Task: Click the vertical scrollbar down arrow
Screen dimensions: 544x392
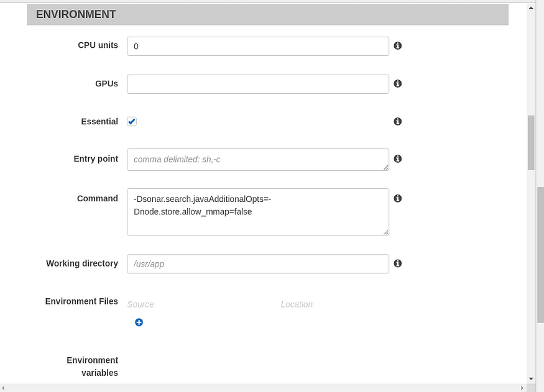Action: (x=531, y=379)
